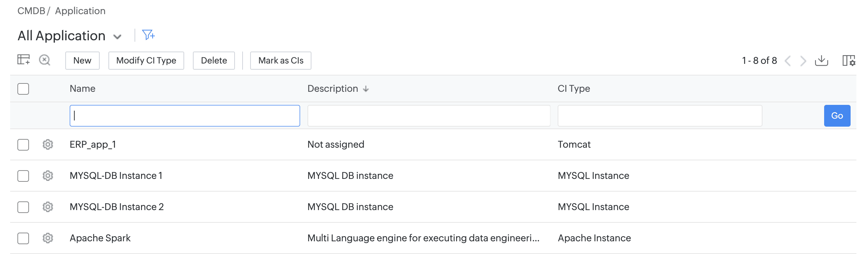Screen dimensions: 868x254
Task: Click the CMDB breadcrumb link
Action: [x=31, y=11]
